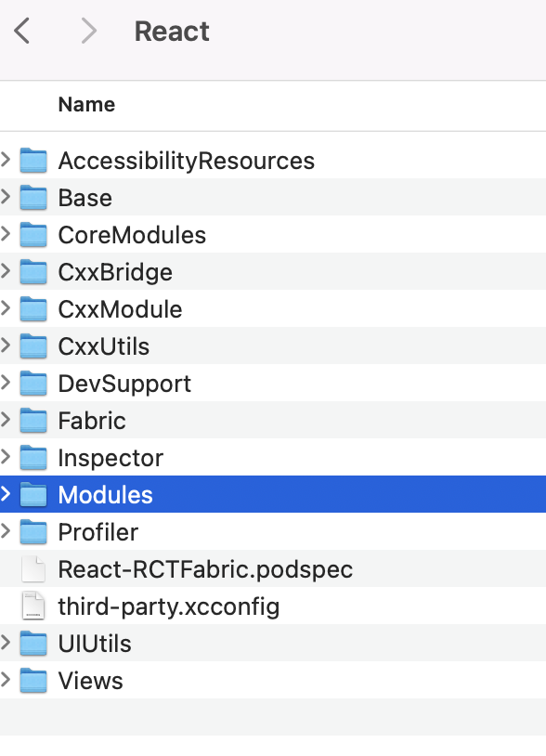
Task: Click the React-RCTFabric.podspec document icon
Action: 33,568
